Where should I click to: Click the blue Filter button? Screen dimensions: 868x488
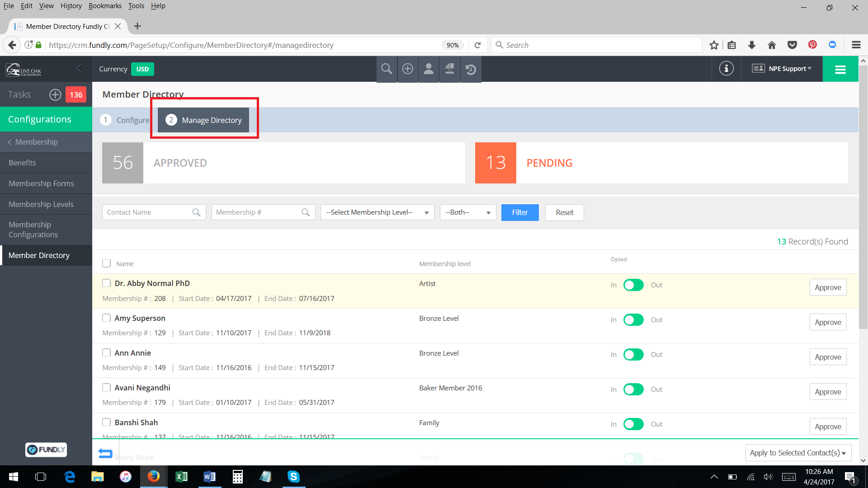520,212
